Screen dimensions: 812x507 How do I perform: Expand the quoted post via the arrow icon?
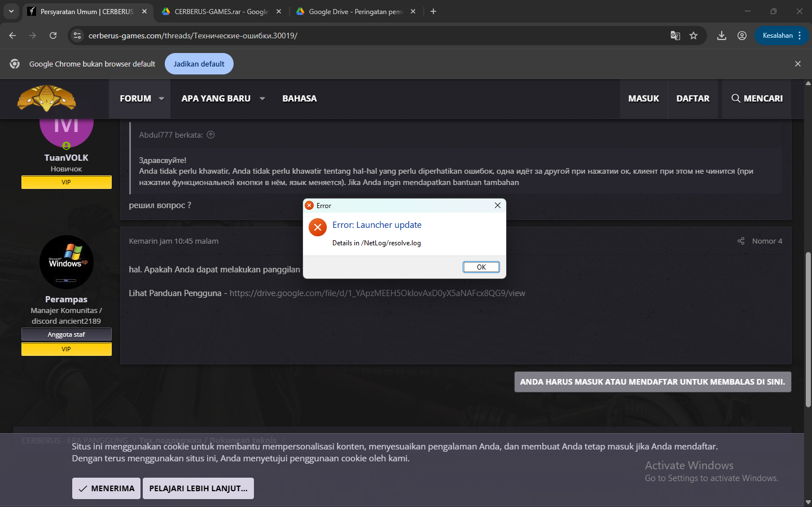click(x=210, y=134)
